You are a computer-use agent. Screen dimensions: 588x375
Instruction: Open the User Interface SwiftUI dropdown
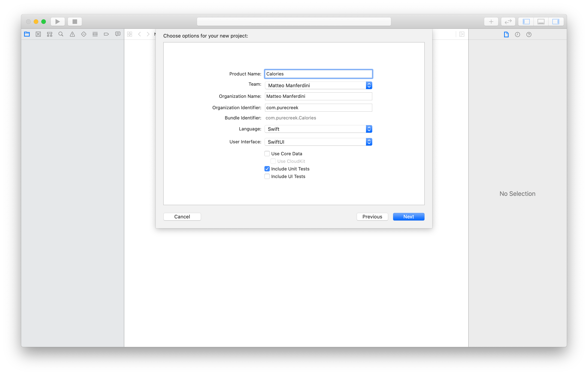click(369, 142)
